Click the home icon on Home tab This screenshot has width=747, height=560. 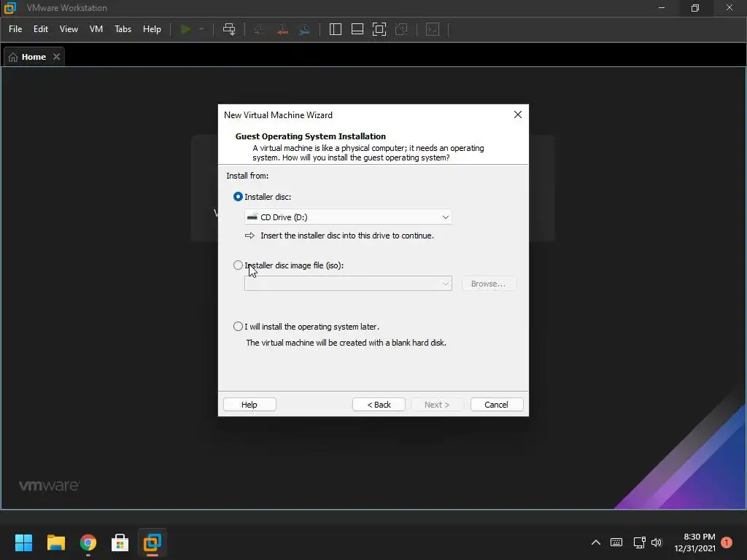(x=13, y=57)
